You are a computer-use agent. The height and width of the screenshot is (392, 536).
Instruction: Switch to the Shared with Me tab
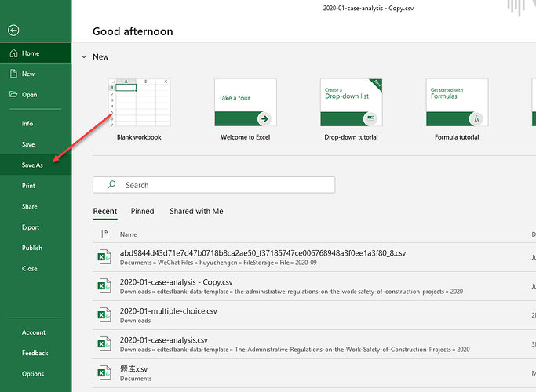196,211
